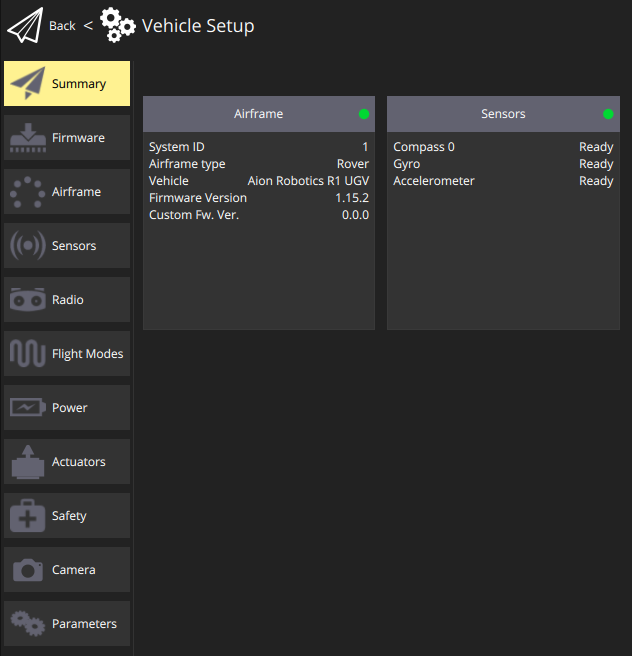The height and width of the screenshot is (656, 632).
Task: Click the Parameters gears icon
Action: [28, 623]
